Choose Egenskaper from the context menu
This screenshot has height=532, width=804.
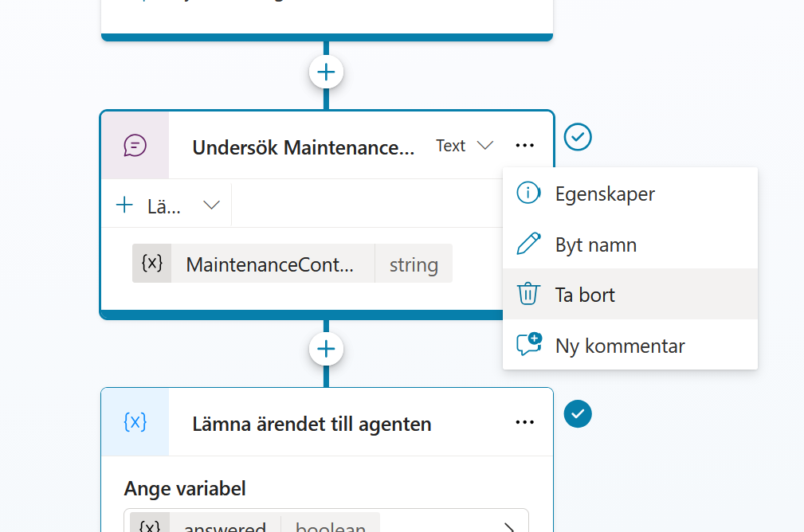(x=630, y=194)
